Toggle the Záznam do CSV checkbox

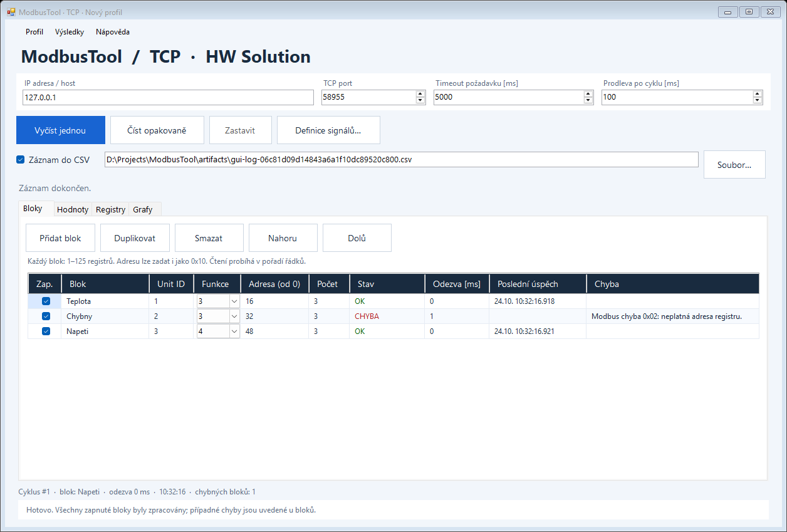click(21, 160)
